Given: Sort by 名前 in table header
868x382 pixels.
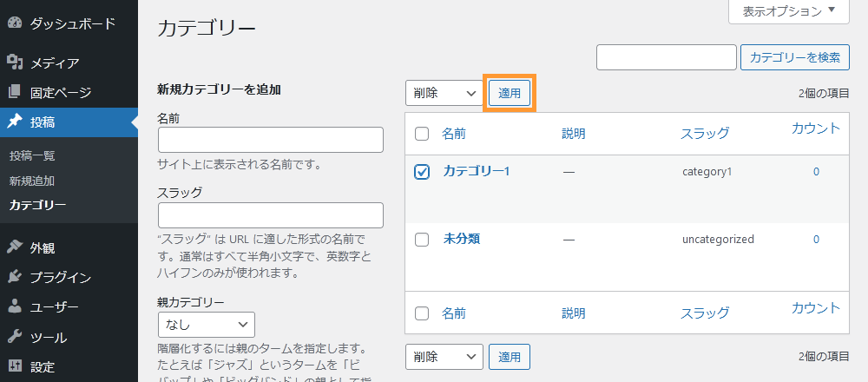Looking at the screenshot, I should coord(454,134).
